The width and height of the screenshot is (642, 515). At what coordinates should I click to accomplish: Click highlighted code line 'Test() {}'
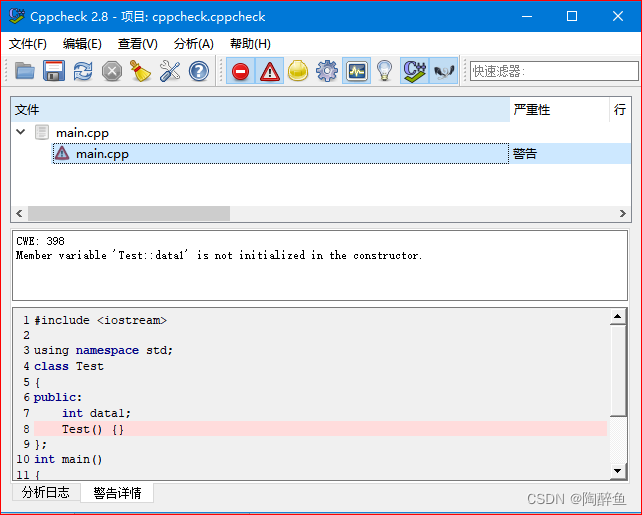click(93, 429)
